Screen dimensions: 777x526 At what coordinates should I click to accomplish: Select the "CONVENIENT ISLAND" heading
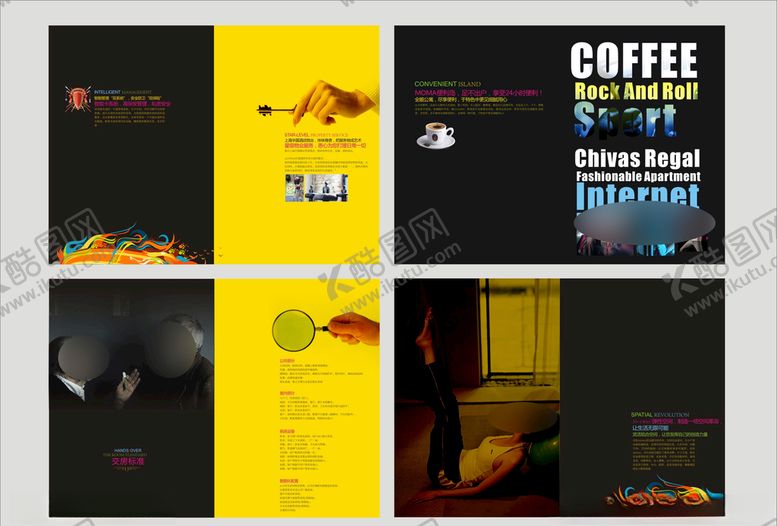447,84
